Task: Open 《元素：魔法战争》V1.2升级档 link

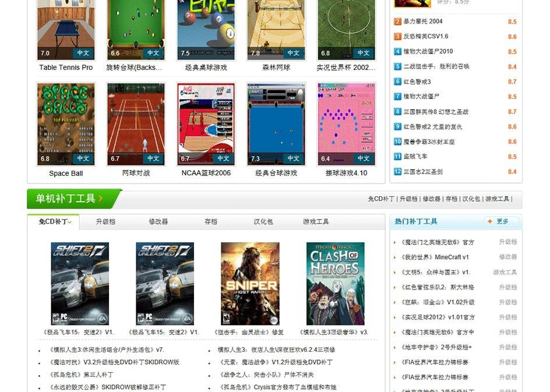Action: (275, 362)
